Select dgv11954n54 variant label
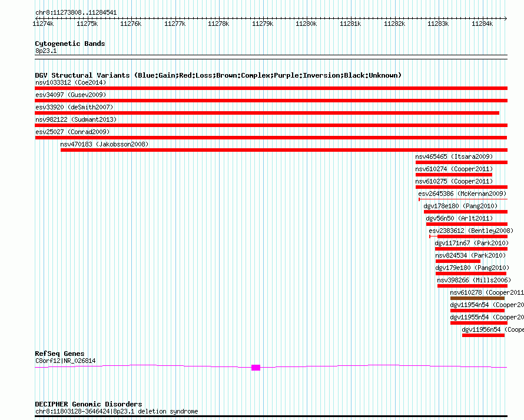Image resolution: width=524 pixels, height=420 pixels. click(x=487, y=305)
